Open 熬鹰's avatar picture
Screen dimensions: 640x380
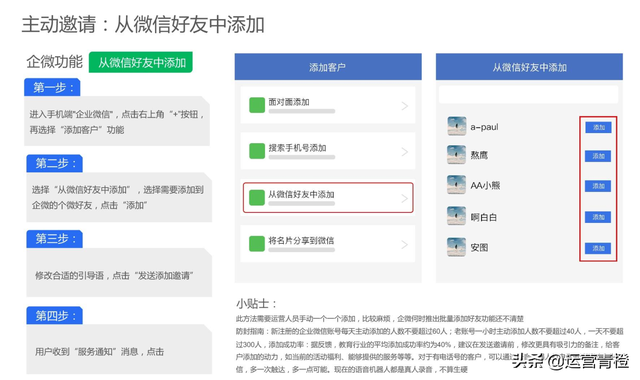[456, 155]
